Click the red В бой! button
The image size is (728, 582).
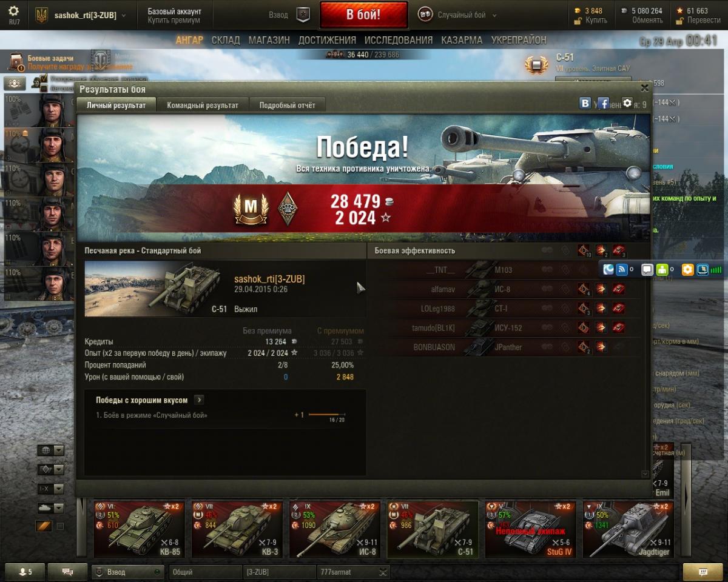pyautogui.click(x=363, y=15)
